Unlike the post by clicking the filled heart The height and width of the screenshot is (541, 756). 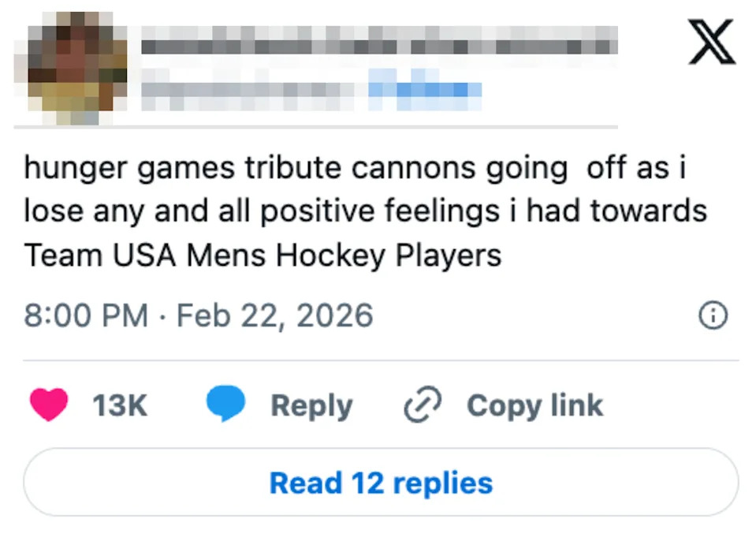click(49, 405)
